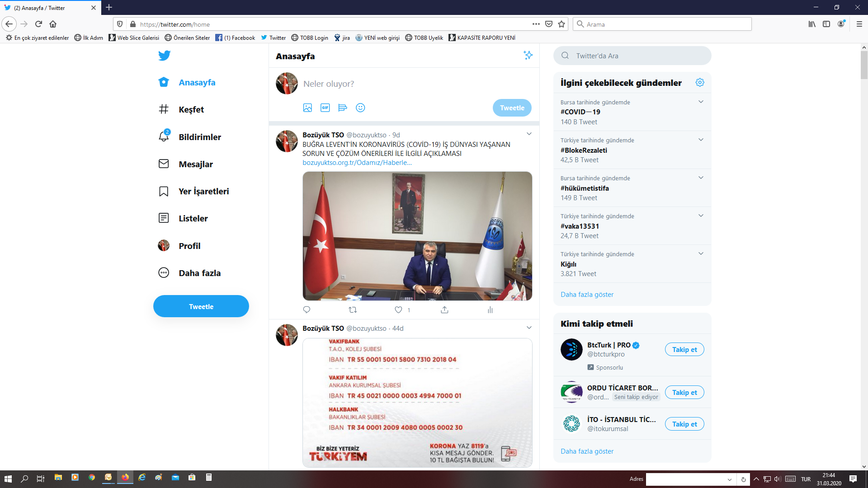Open TOBB Login bookmark
868x488 pixels.
click(x=310, y=38)
